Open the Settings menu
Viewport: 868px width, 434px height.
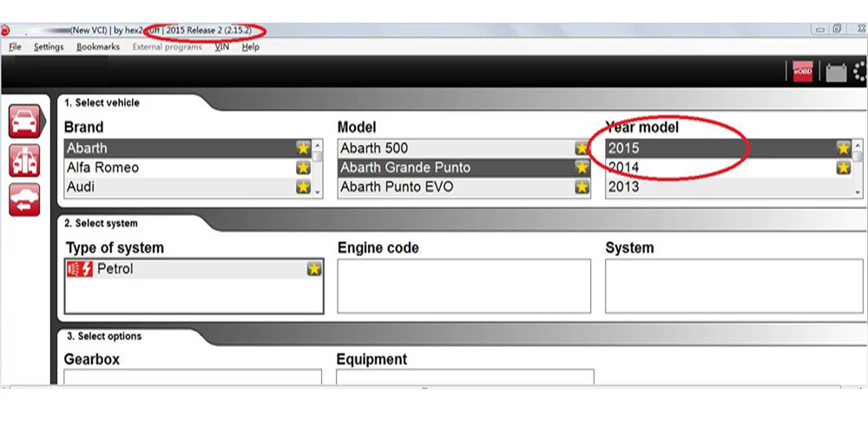(x=49, y=47)
